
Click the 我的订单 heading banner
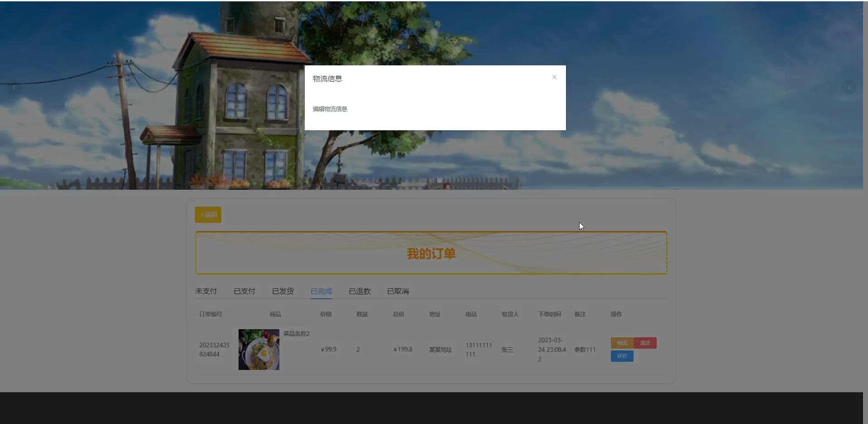(x=431, y=253)
